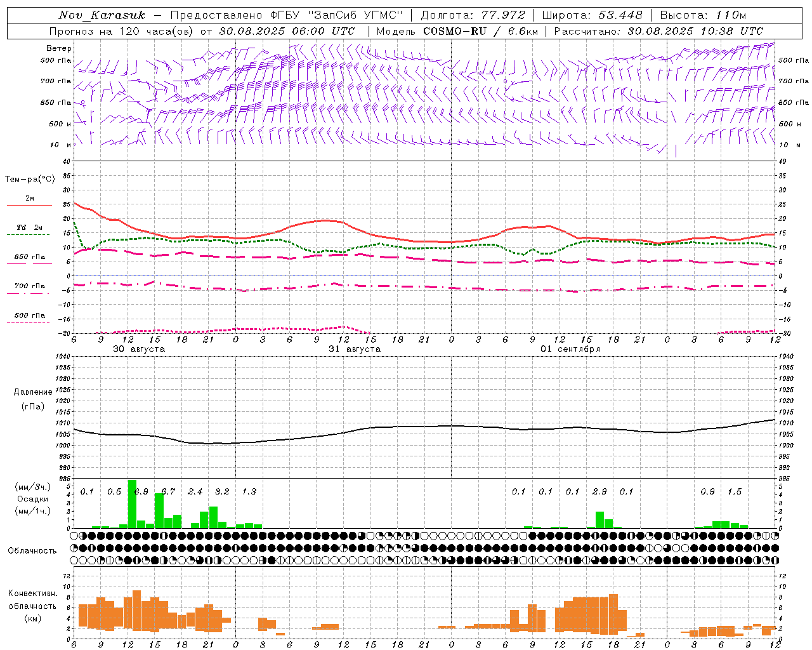
Task: Click the 0.5 precipitation total value
Action: (x=114, y=492)
